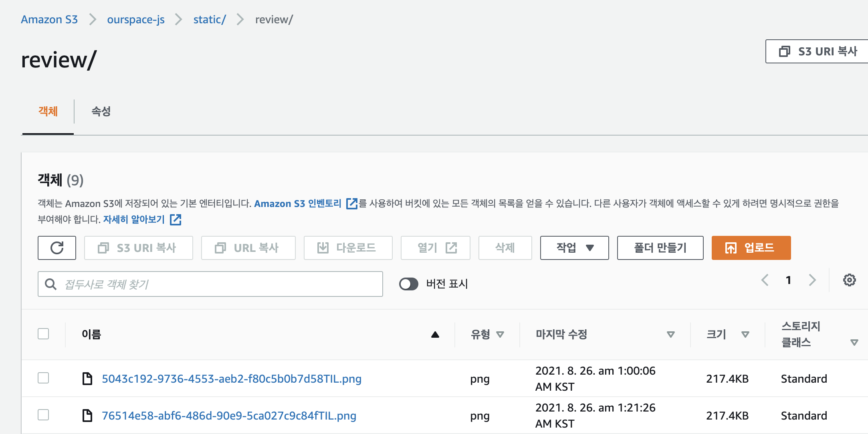
Task: Click the 열기 button
Action: pos(436,248)
